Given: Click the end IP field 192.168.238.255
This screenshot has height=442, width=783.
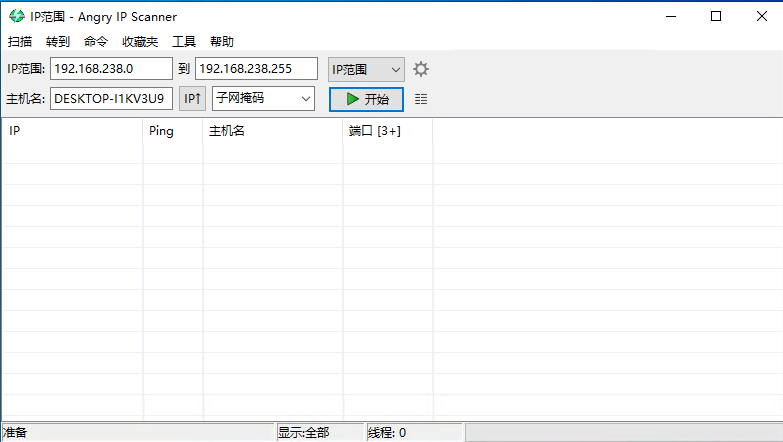Looking at the screenshot, I should coord(256,68).
